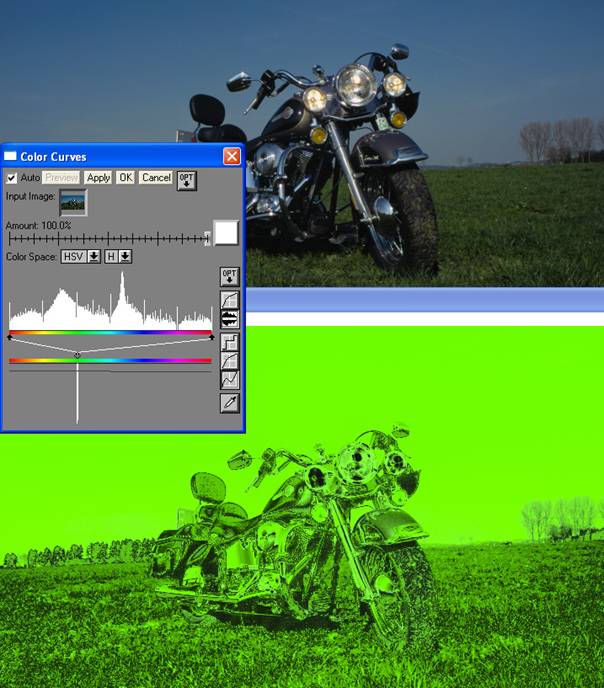The height and width of the screenshot is (688, 604).
Task: Open the H channel dropdown
Action: pos(118,257)
